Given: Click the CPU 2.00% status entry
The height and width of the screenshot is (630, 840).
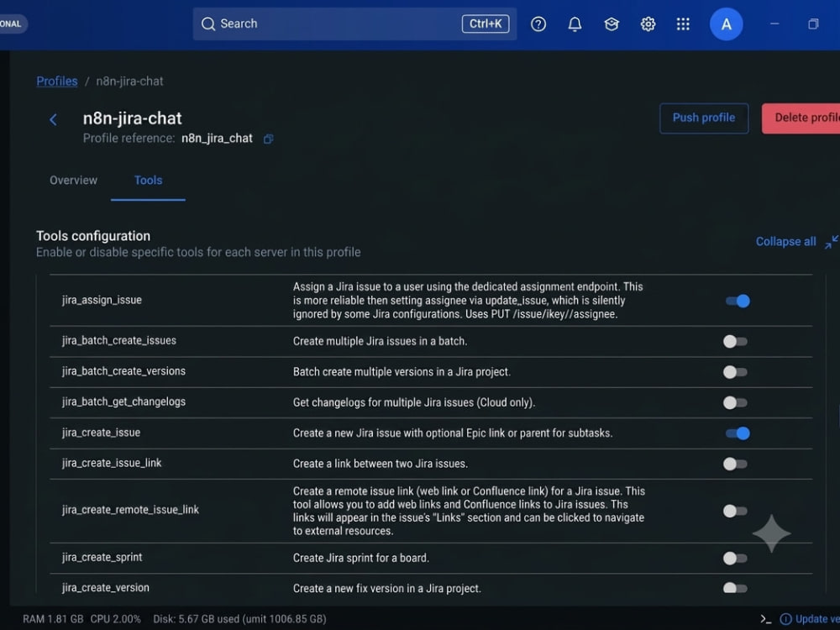Looking at the screenshot, I should coord(115,619).
